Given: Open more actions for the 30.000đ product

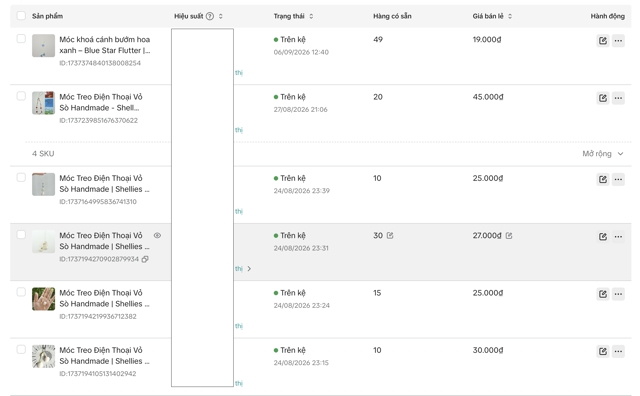Looking at the screenshot, I should click(x=618, y=351).
